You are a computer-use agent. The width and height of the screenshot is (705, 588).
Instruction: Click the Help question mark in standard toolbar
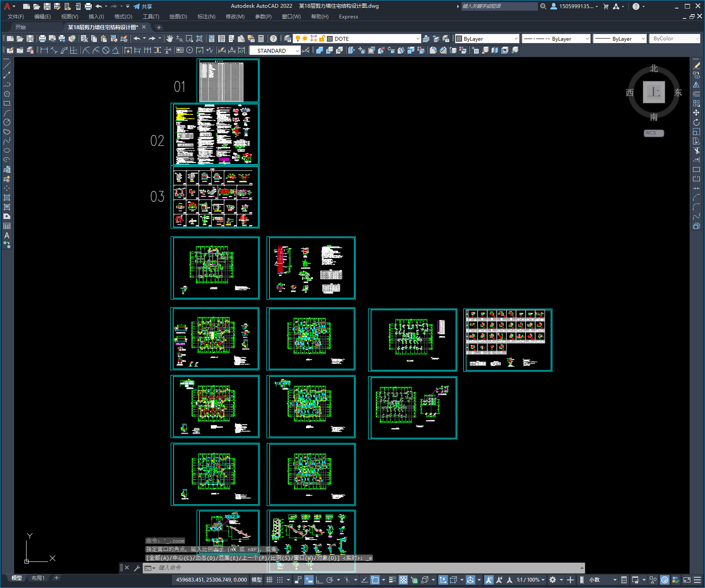273,39
